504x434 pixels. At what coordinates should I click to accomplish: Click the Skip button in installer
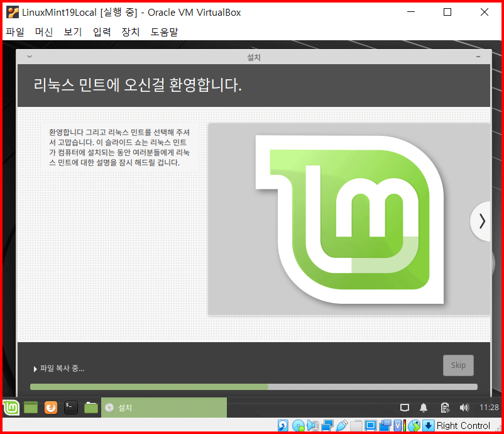coord(458,365)
